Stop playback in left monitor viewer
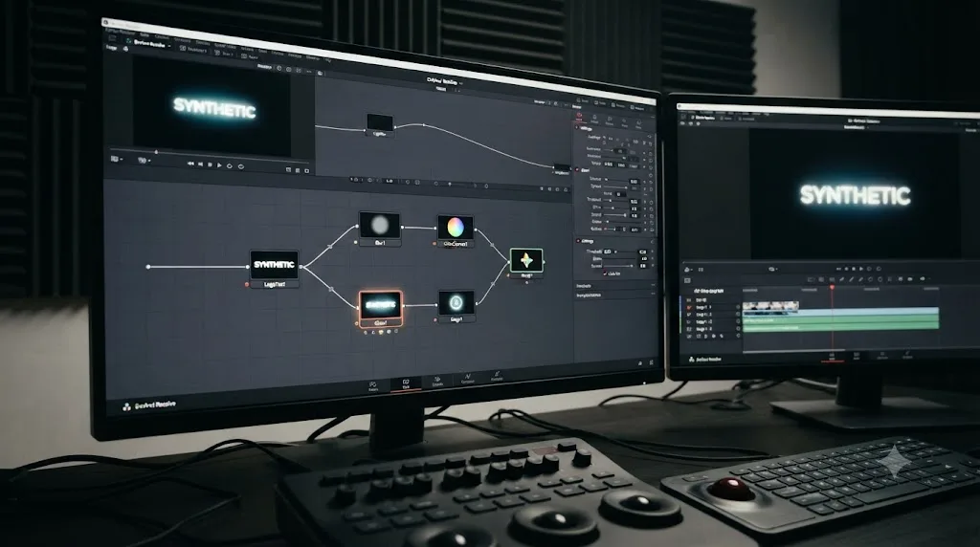The height and width of the screenshot is (547, 980). tap(210, 164)
